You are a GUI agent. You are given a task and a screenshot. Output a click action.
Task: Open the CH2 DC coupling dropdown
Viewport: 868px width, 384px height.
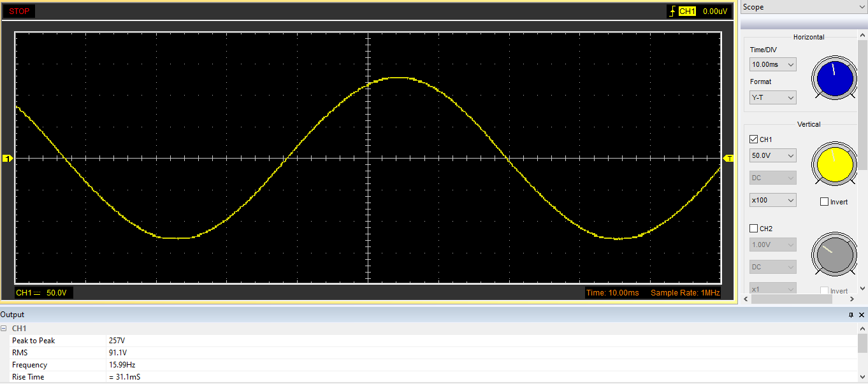[x=773, y=267]
